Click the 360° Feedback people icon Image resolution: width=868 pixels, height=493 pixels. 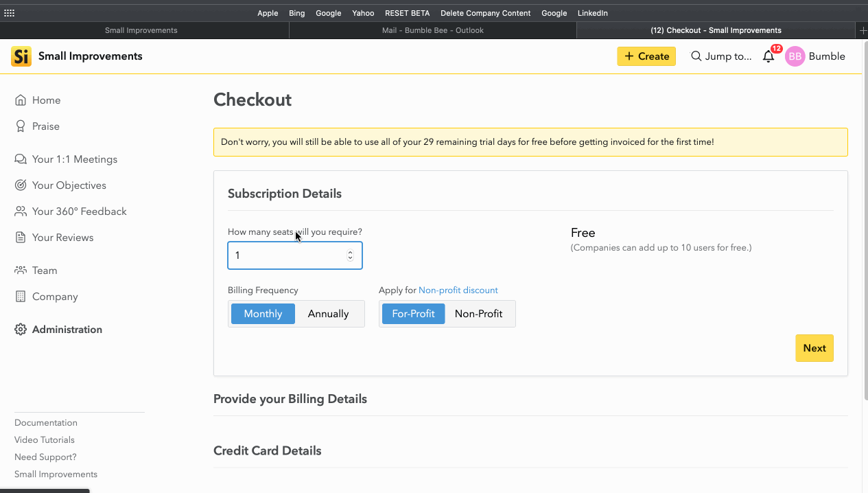point(21,211)
